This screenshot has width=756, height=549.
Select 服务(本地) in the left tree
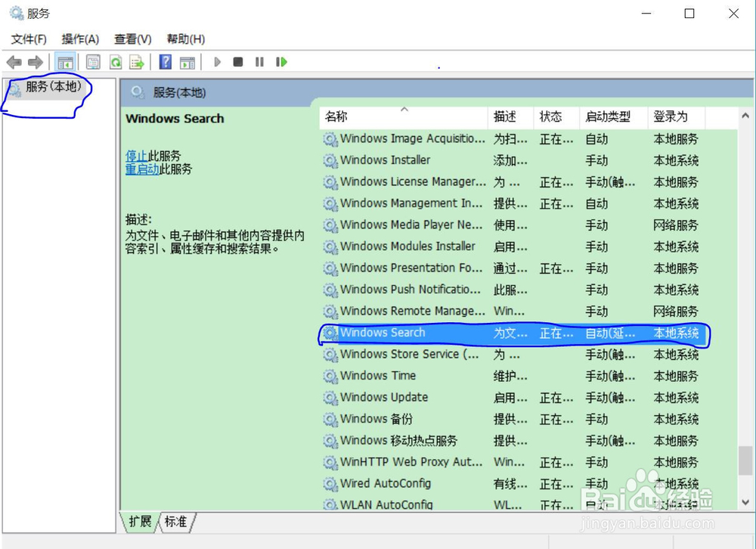click(x=53, y=87)
